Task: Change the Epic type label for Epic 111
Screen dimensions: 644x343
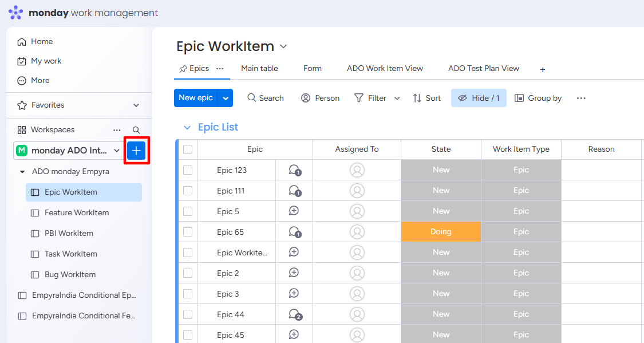Action: (521, 191)
